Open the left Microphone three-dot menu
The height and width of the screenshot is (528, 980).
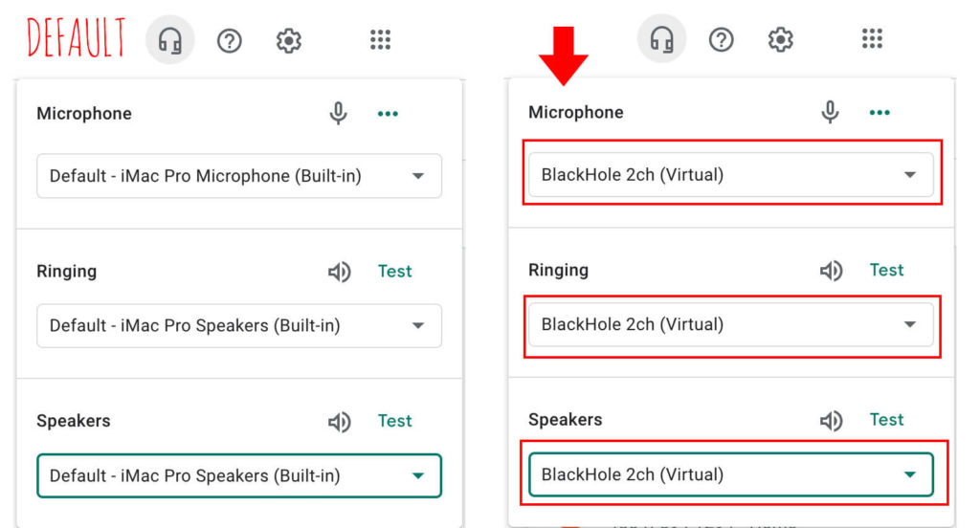pyautogui.click(x=388, y=114)
